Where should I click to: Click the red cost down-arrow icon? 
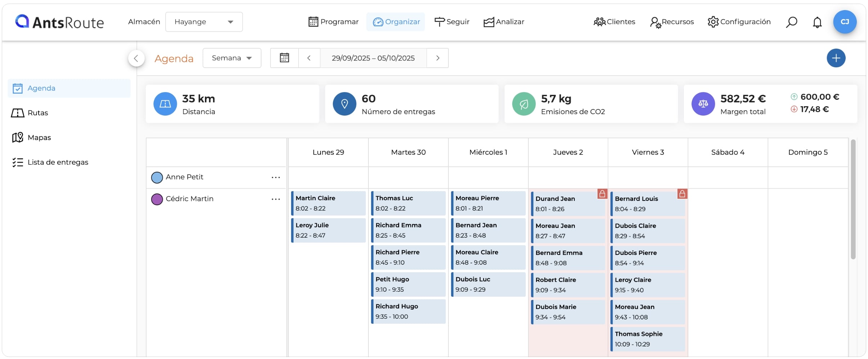[x=794, y=109]
